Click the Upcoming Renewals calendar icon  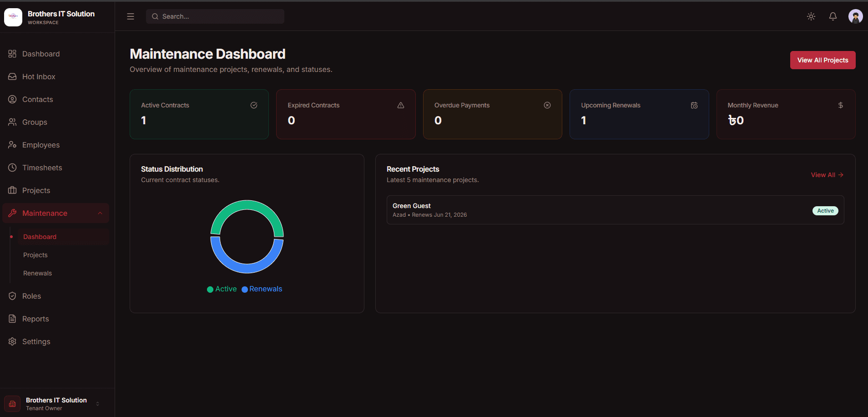point(694,105)
